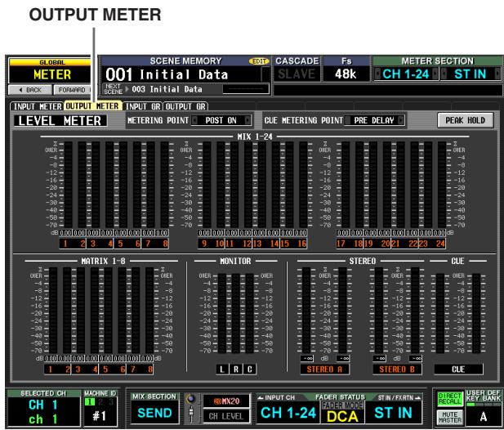The image size is (504, 430).
Task: Click the yellow EDIT indicator in Scene Memory
Action: pyautogui.click(x=259, y=61)
